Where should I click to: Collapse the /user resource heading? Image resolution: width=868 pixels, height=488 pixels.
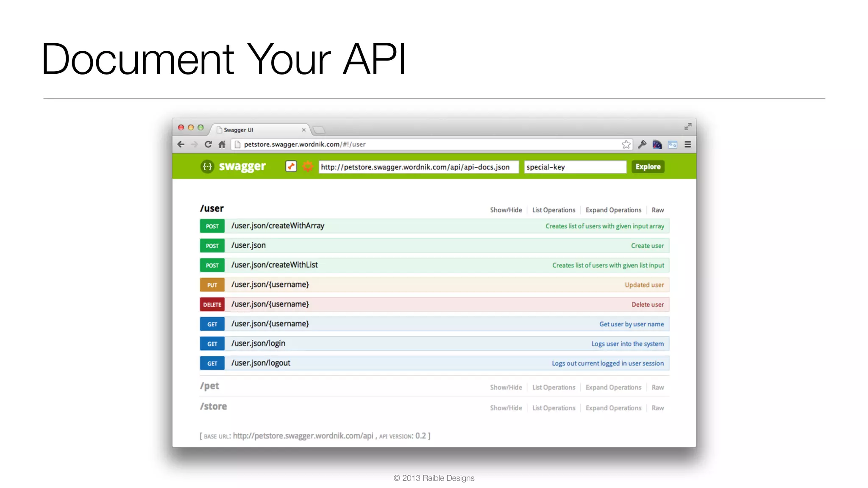[x=212, y=208]
